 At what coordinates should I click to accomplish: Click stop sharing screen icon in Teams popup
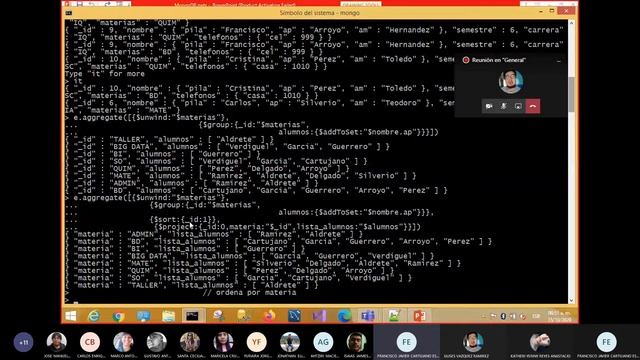[518, 106]
